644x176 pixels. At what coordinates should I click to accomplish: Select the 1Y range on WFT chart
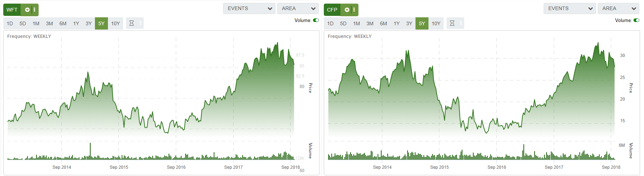click(76, 23)
